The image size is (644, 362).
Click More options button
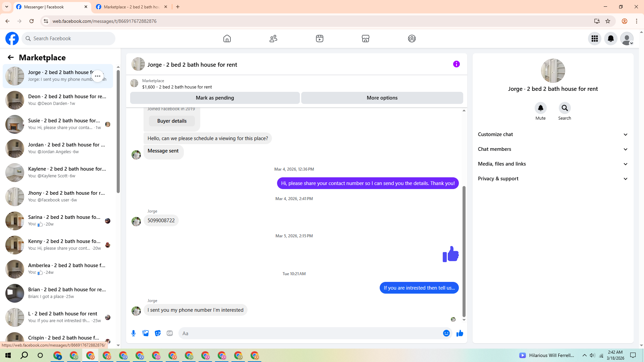point(382,98)
